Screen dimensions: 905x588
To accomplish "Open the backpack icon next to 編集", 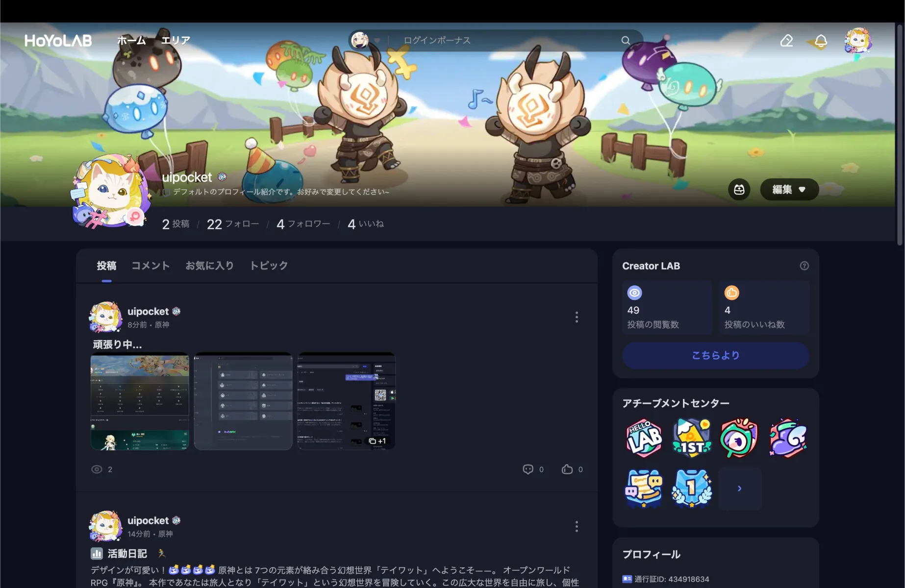I will point(739,190).
